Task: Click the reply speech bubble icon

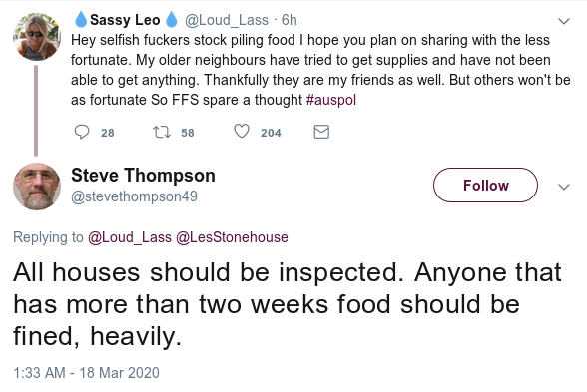Action: [82, 132]
